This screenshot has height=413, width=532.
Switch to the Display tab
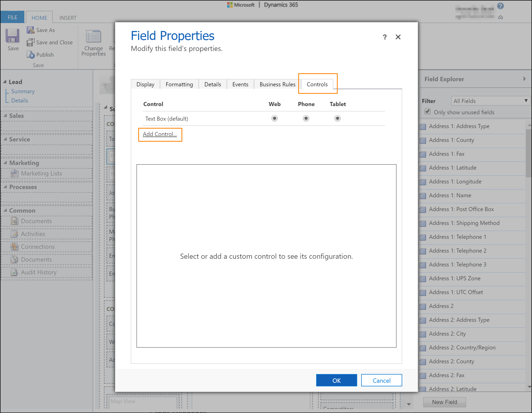click(x=145, y=84)
